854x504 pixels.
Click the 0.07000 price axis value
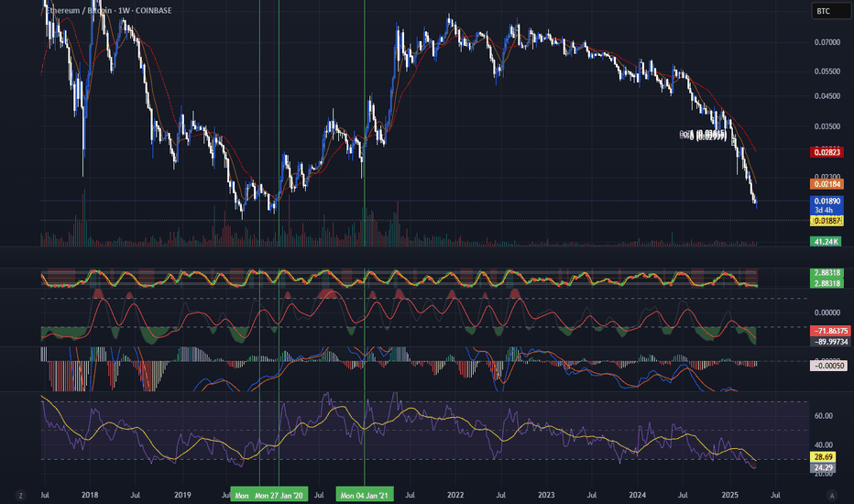coord(827,42)
